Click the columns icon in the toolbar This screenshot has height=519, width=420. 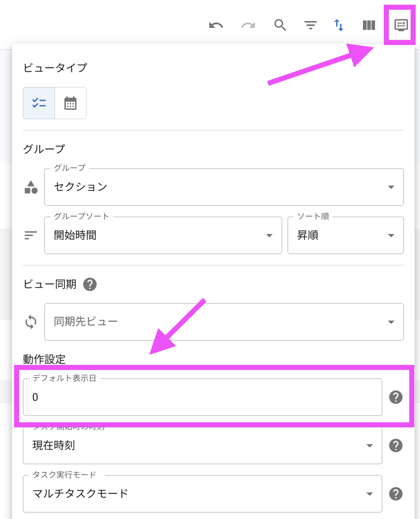(369, 25)
